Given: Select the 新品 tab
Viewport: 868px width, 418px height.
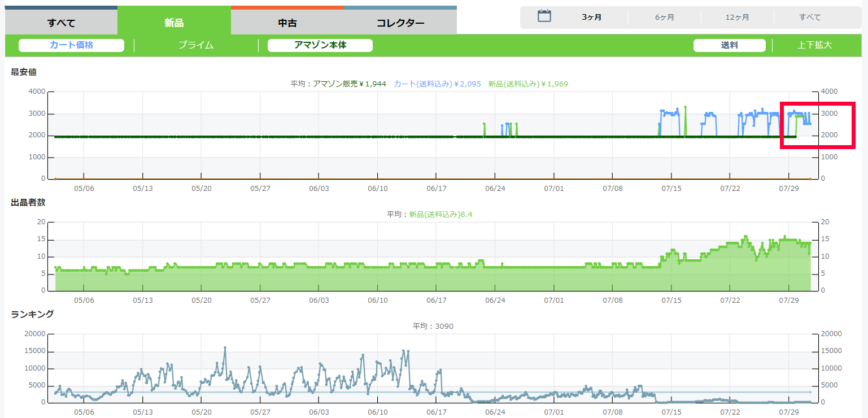Looking at the screenshot, I should point(174,23).
